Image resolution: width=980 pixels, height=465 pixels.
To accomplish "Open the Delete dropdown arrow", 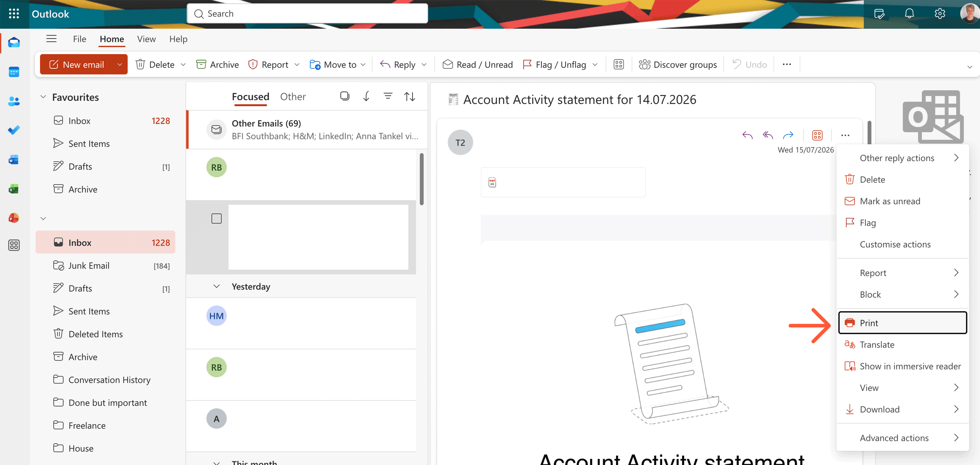I will click(183, 65).
